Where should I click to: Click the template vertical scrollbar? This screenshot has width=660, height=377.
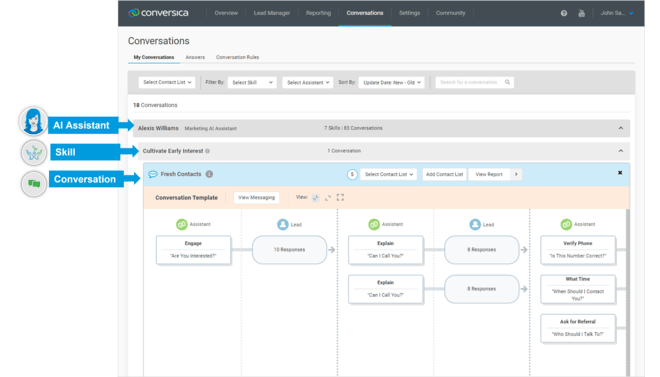(x=628, y=292)
